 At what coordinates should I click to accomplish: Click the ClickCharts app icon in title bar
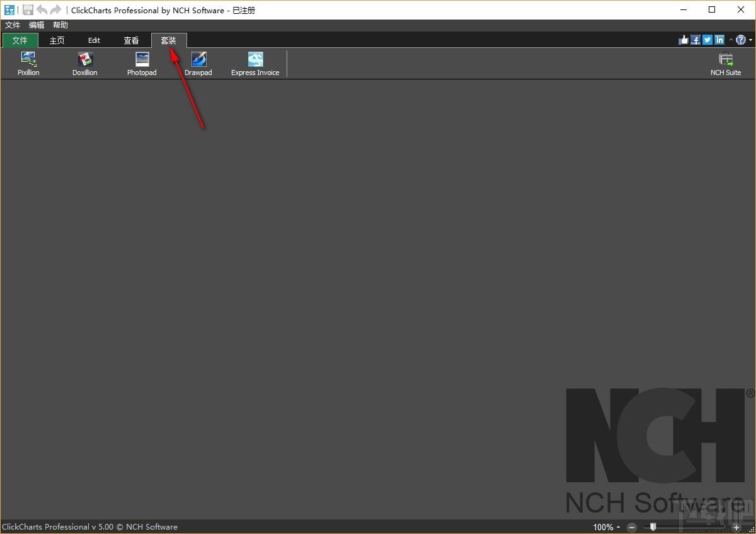(x=9, y=10)
